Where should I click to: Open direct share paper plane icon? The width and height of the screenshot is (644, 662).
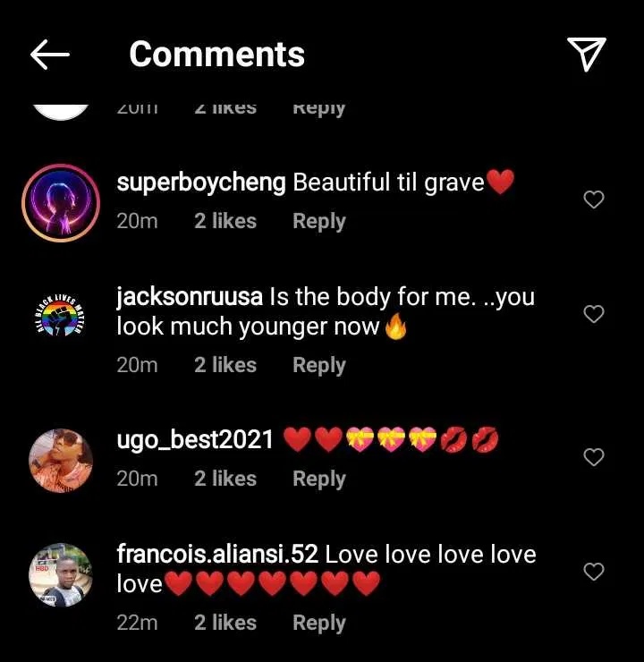(x=587, y=54)
